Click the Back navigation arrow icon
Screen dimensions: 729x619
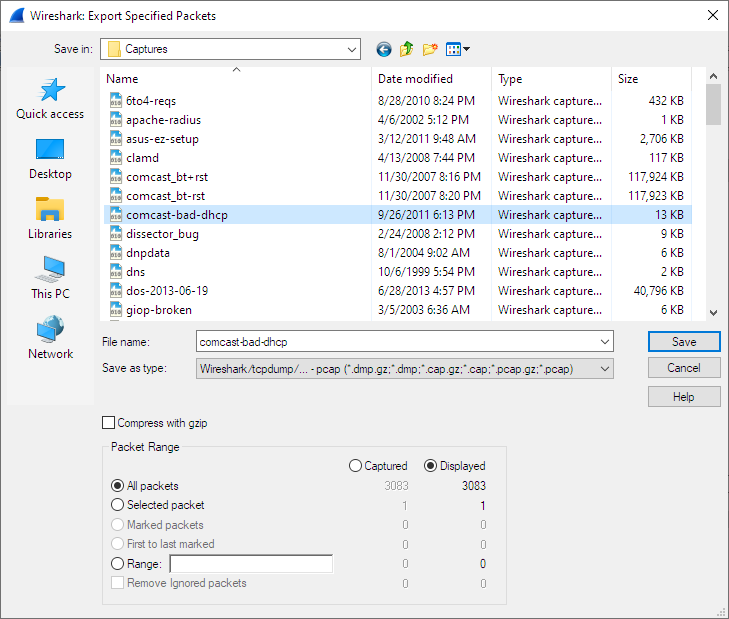click(384, 49)
